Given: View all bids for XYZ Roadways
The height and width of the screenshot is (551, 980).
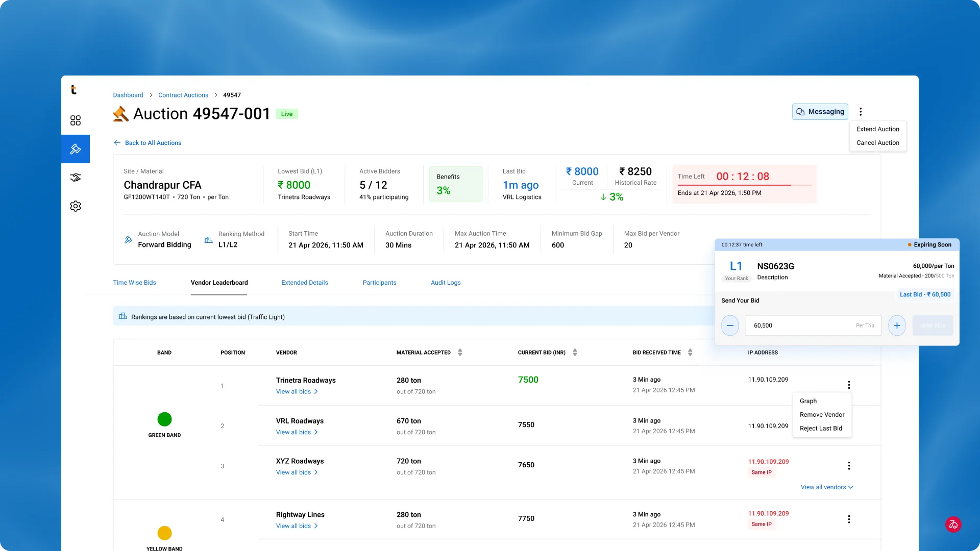Looking at the screenshot, I should pos(297,472).
